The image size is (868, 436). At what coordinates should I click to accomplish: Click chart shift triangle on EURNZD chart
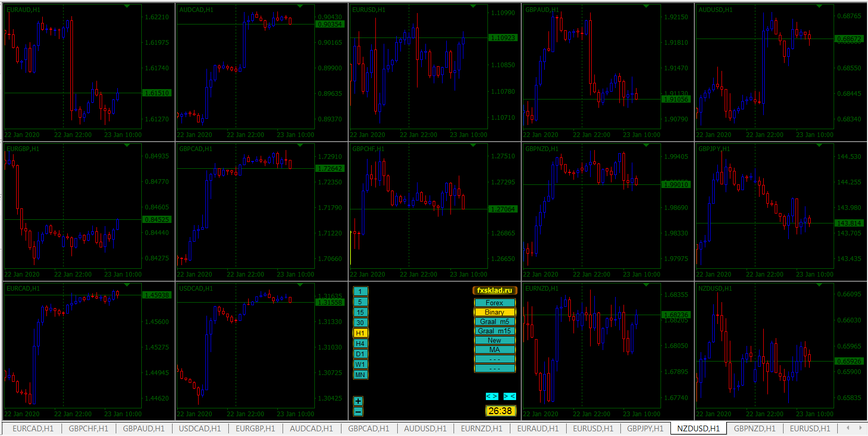(646, 285)
